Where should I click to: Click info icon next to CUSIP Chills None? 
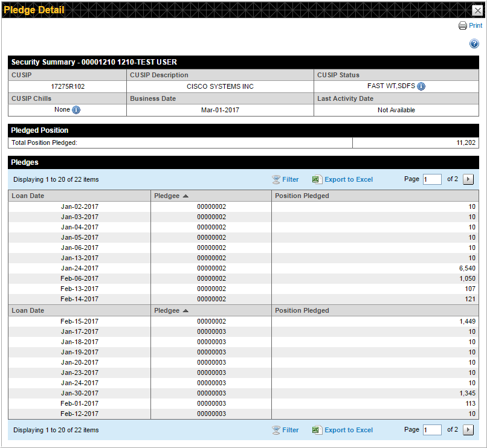(76, 110)
